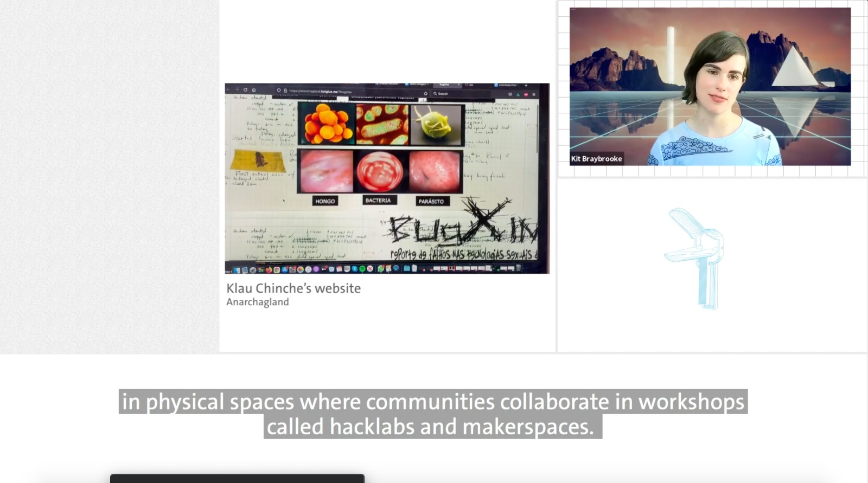Viewport: 868px width, 483px height.
Task: Click the Trash icon in the dock
Action: [519, 268]
